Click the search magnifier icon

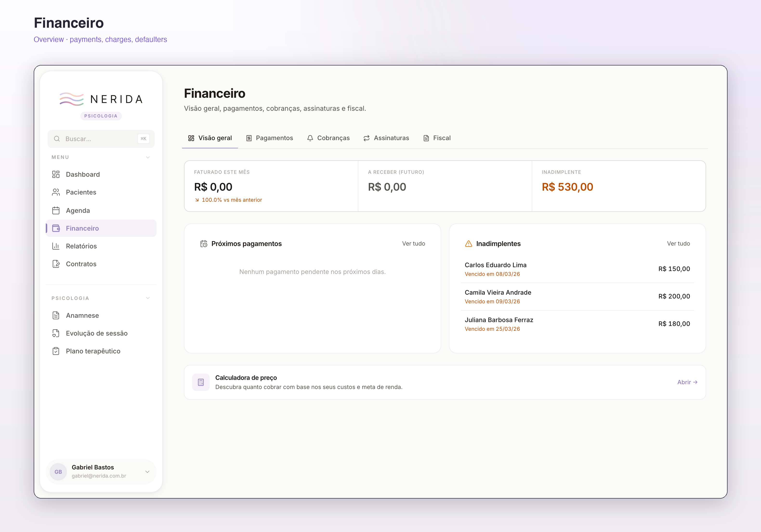click(57, 139)
